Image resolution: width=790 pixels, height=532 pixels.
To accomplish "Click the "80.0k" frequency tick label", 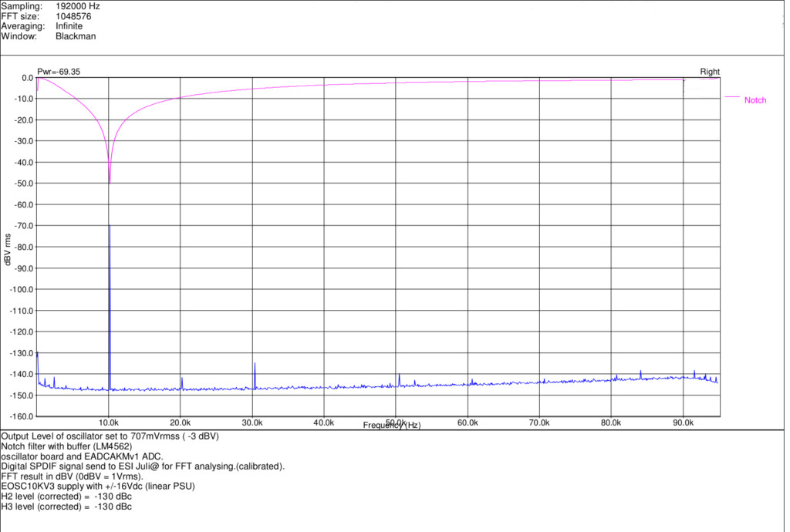I will click(611, 423).
